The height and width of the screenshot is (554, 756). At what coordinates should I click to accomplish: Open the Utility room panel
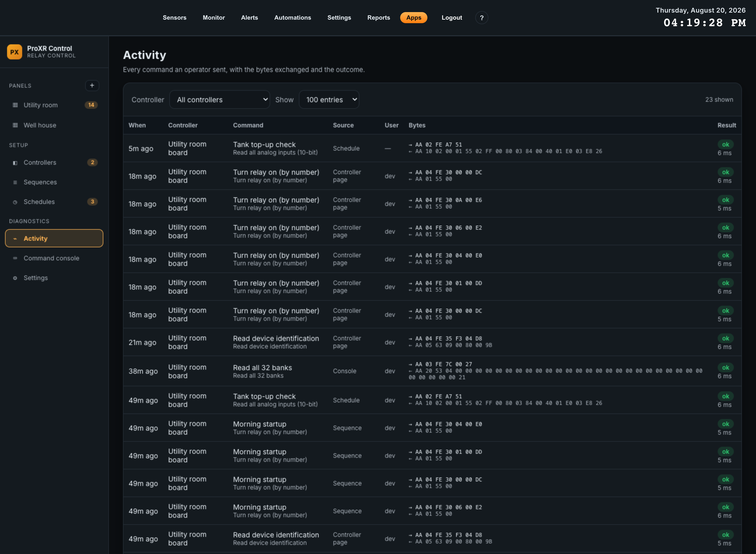point(54,105)
